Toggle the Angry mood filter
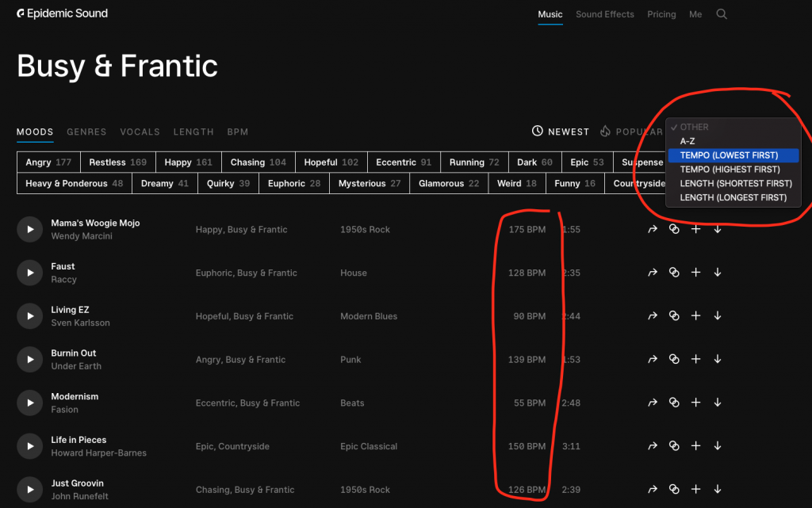 (48, 162)
